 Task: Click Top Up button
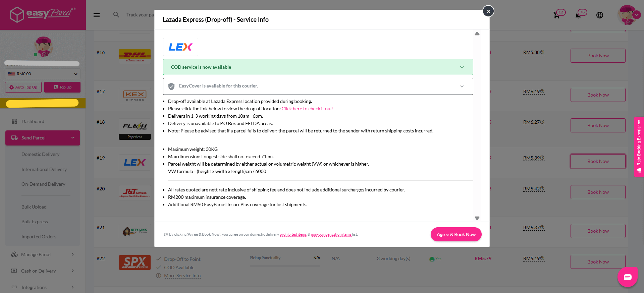[62, 87]
